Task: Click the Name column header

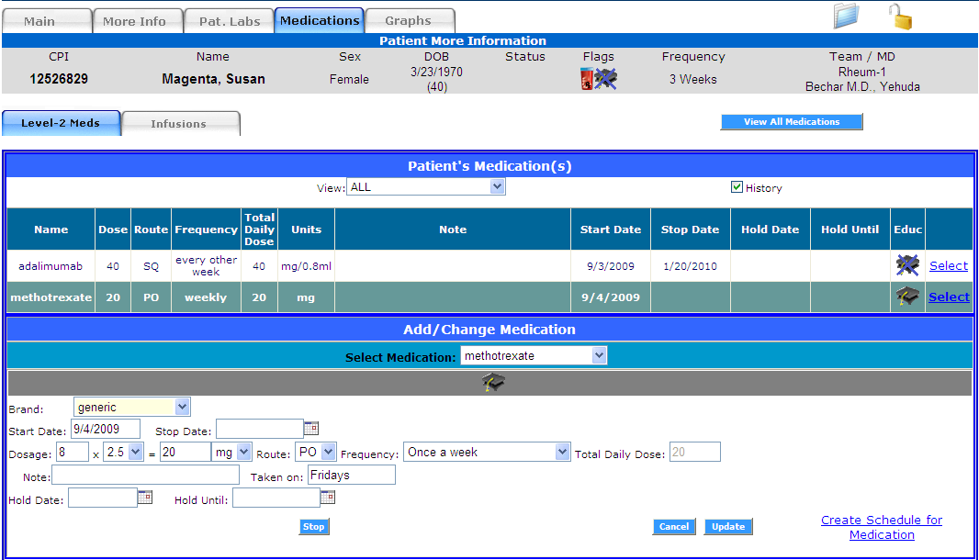Action: coord(51,230)
